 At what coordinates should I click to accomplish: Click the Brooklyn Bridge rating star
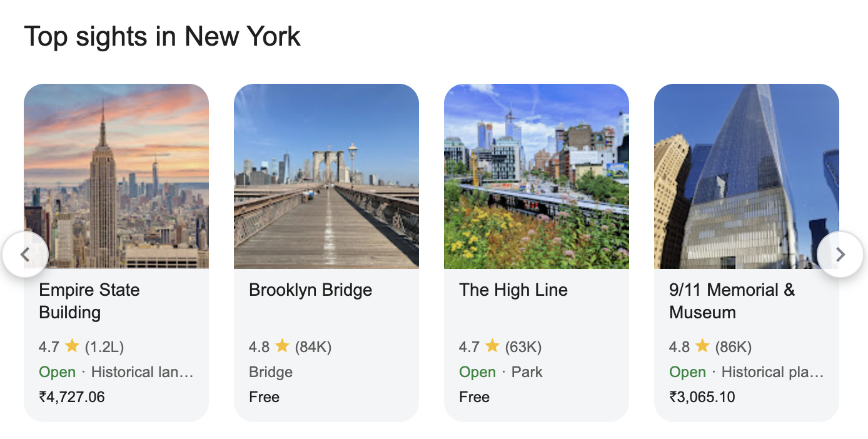282,346
